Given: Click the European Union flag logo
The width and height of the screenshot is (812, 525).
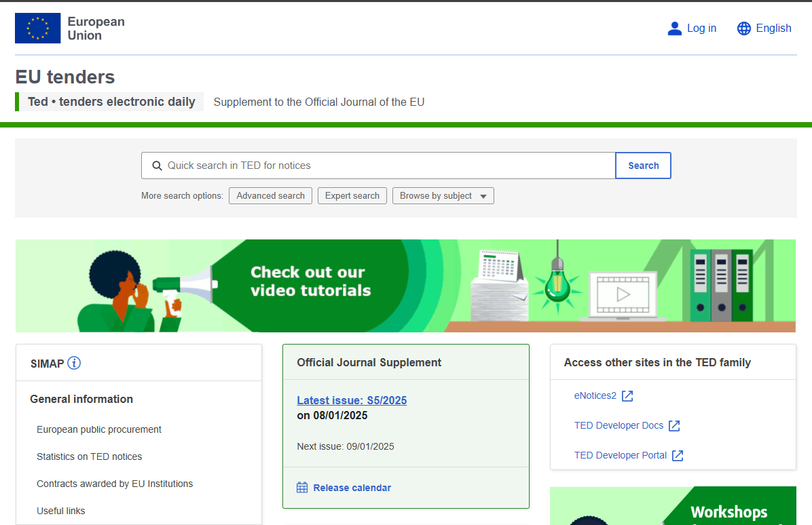Looking at the screenshot, I should click(38, 28).
